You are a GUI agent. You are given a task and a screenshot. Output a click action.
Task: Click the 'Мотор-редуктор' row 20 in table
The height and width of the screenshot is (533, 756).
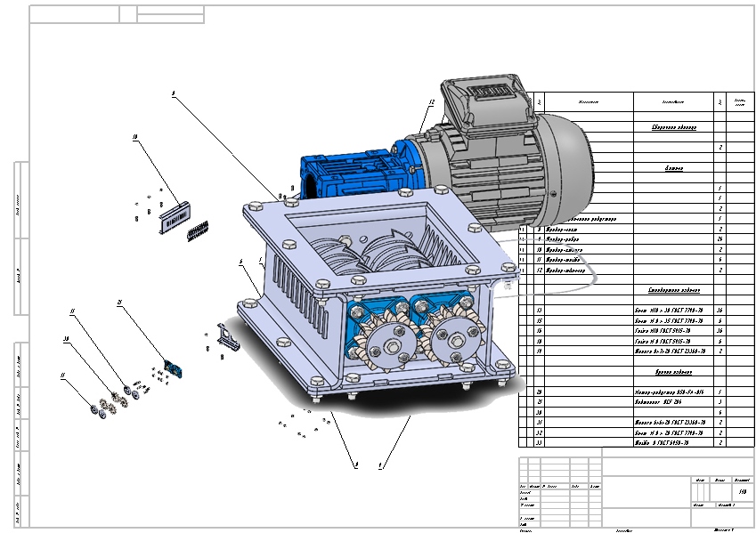(637, 392)
